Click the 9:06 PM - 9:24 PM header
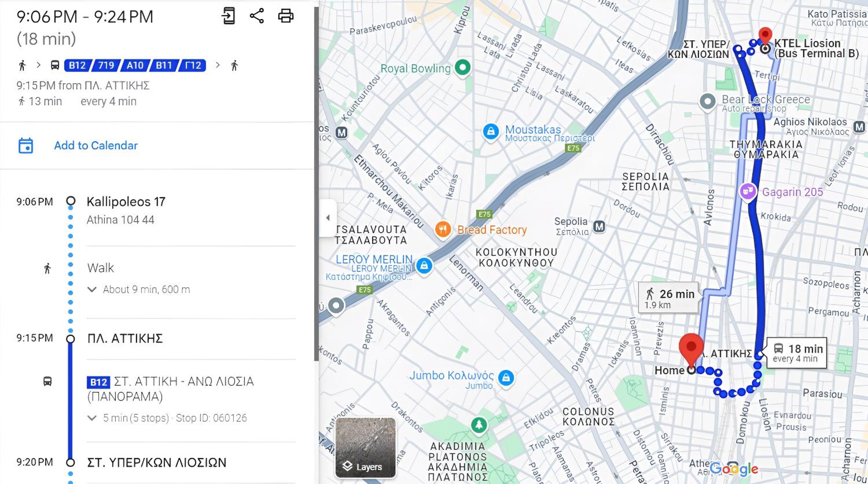Image resolution: width=868 pixels, height=484 pixels. pos(85,17)
